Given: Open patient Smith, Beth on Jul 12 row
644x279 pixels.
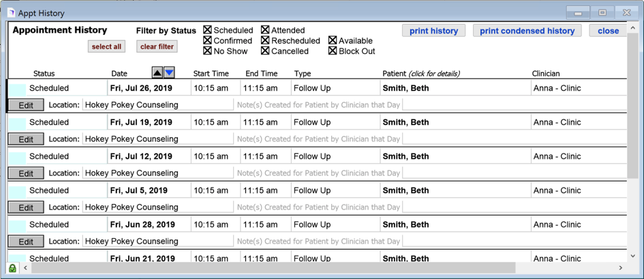Looking at the screenshot, I should click(405, 156).
